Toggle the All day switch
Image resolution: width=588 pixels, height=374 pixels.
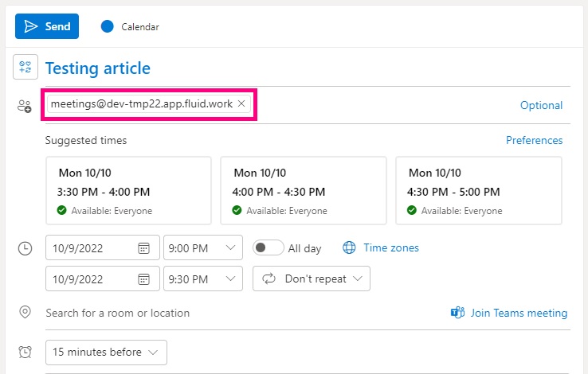269,247
